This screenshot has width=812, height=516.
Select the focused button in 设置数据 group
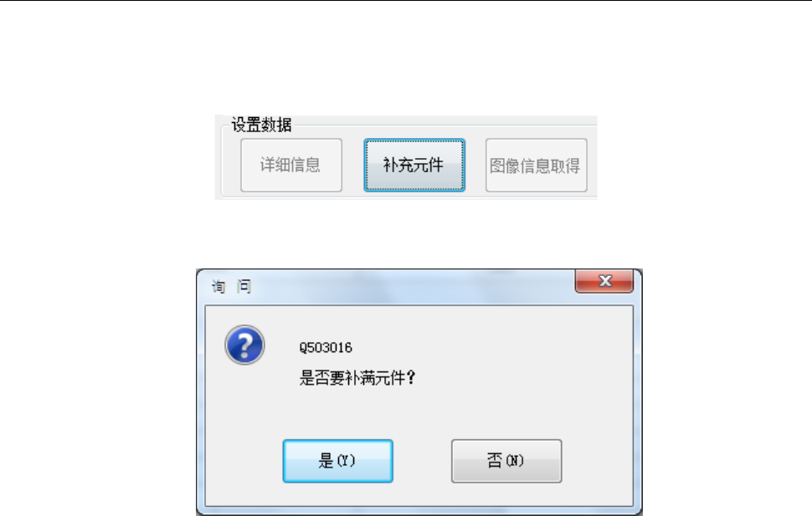pyautogui.click(x=414, y=165)
